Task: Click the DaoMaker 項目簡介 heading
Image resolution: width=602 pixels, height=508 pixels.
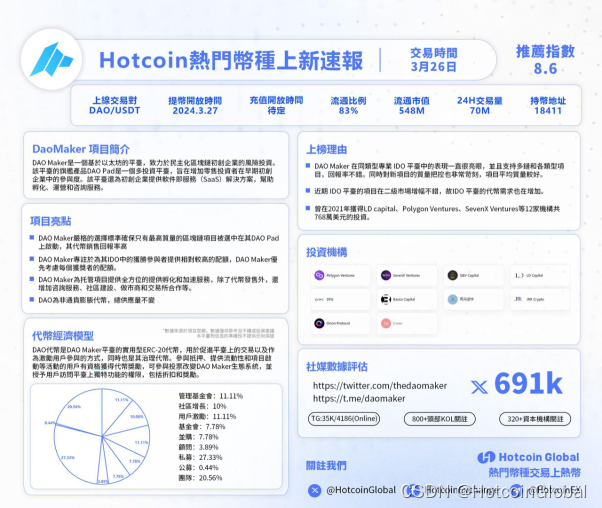Action: point(81,149)
